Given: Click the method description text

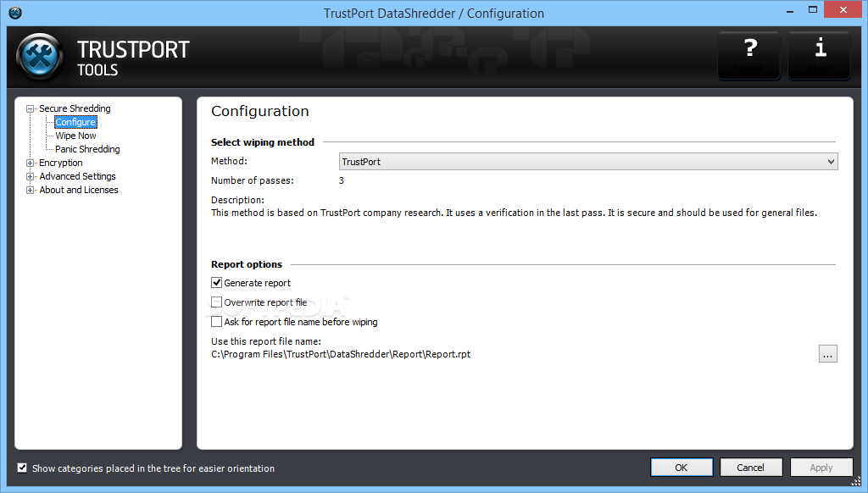Looking at the screenshot, I should [x=514, y=213].
